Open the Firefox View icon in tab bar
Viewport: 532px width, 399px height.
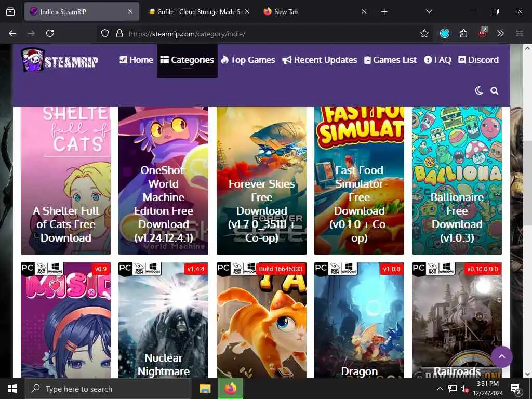(x=10, y=12)
